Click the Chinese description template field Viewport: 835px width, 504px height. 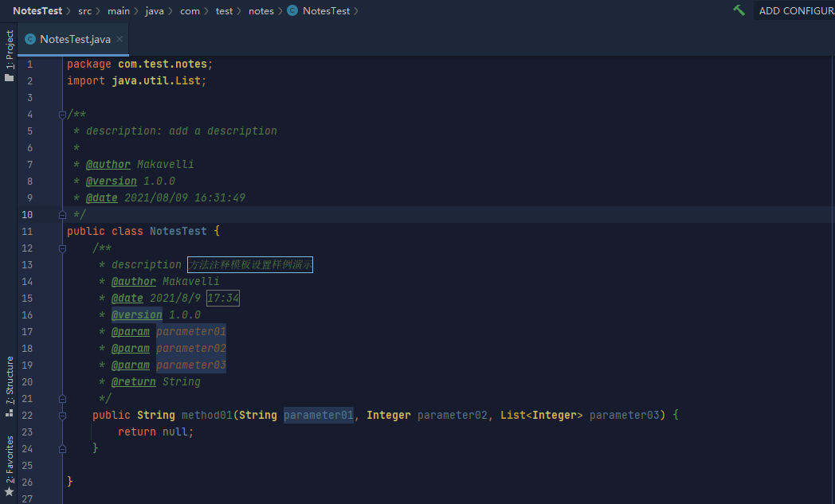click(249, 264)
